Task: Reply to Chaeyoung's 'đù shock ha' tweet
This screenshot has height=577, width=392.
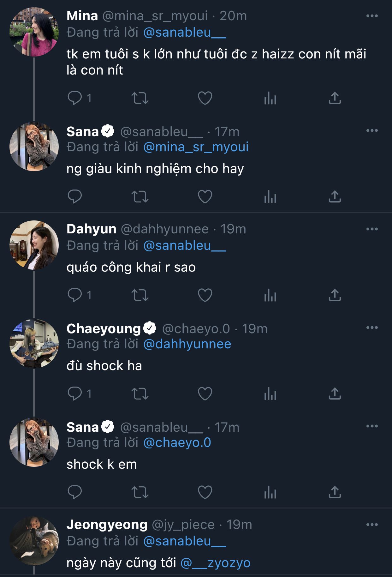Action: (75, 394)
